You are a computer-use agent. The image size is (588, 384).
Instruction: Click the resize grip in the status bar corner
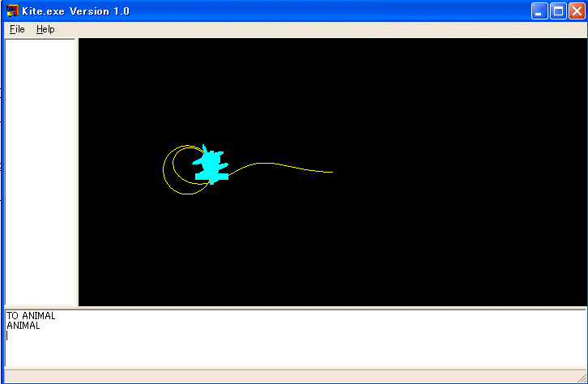(582, 378)
